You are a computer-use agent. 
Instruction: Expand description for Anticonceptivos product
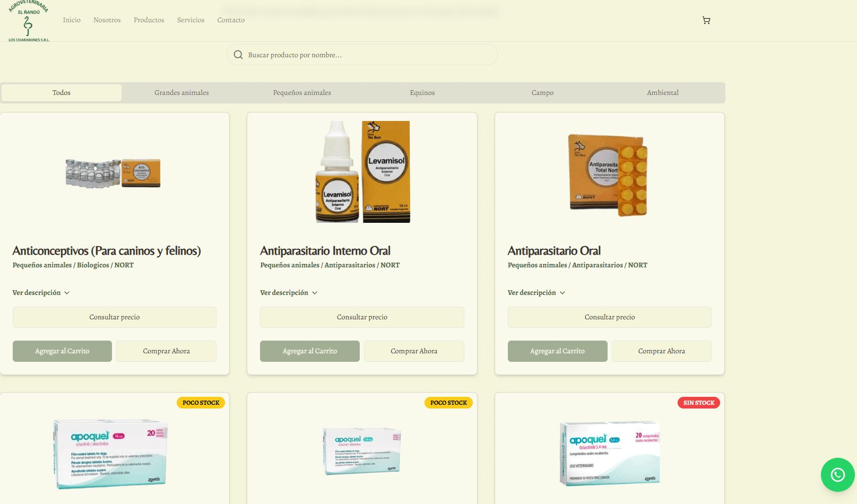[x=41, y=293]
